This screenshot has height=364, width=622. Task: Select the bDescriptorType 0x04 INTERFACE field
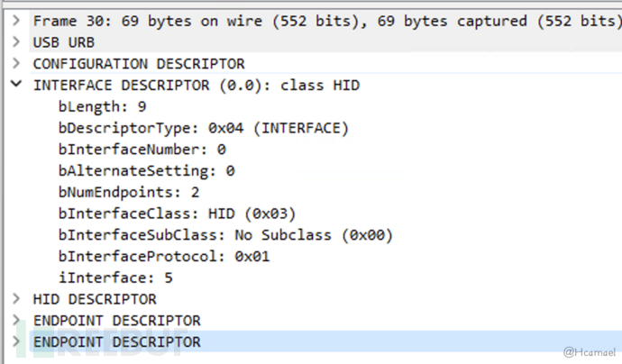pos(203,128)
